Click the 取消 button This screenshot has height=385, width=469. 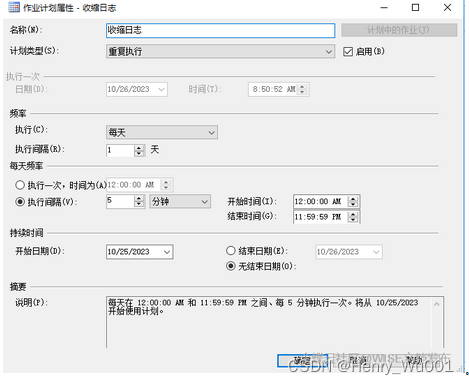(x=358, y=360)
